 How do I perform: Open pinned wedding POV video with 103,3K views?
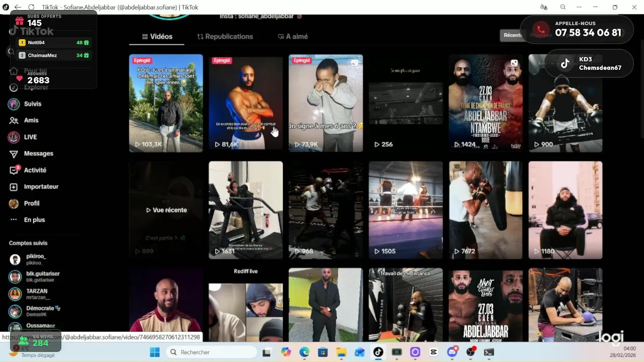tap(166, 103)
